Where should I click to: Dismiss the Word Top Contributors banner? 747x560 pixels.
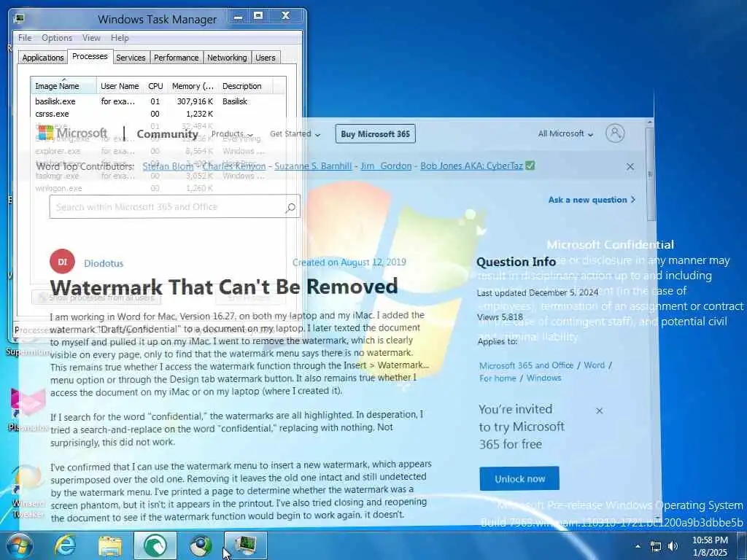coord(630,167)
